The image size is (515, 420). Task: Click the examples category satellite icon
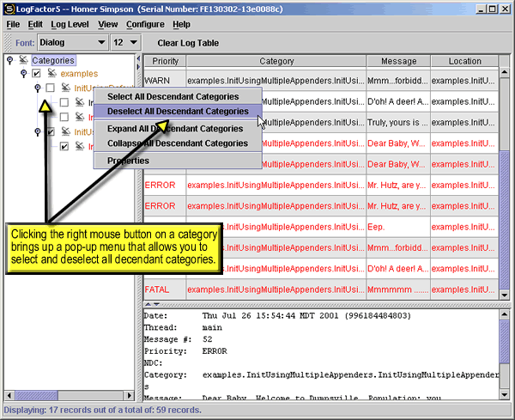point(51,75)
